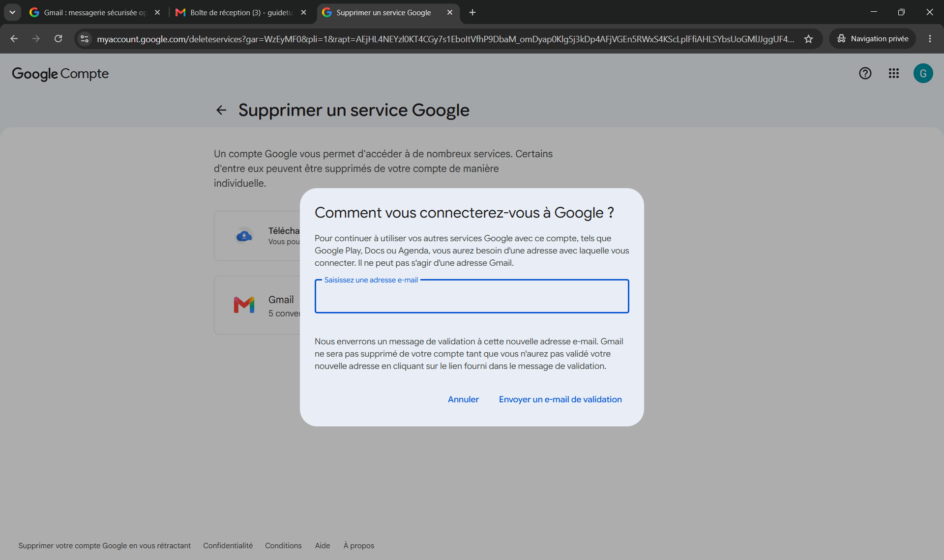View site information icon in address bar
This screenshot has width=944, height=560.
[85, 39]
